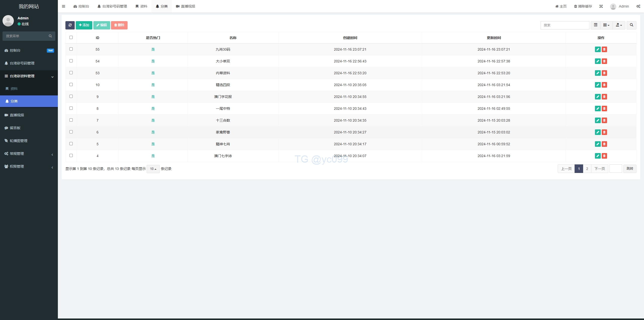
Task: Open the export data dropdown
Action: (619, 25)
